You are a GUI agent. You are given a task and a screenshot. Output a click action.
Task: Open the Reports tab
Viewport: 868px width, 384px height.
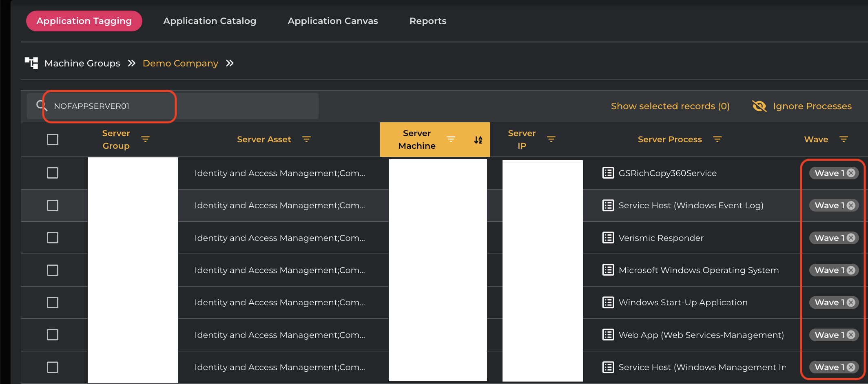[428, 21]
